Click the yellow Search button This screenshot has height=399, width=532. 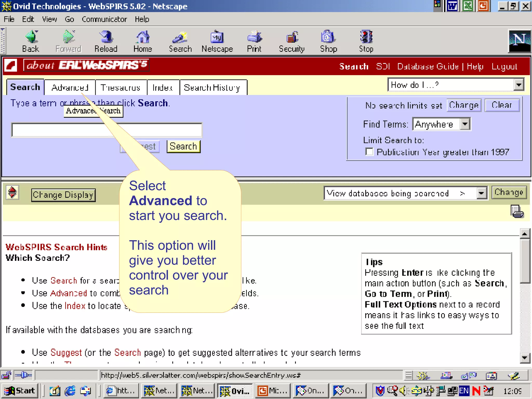(x=183, y=147)
